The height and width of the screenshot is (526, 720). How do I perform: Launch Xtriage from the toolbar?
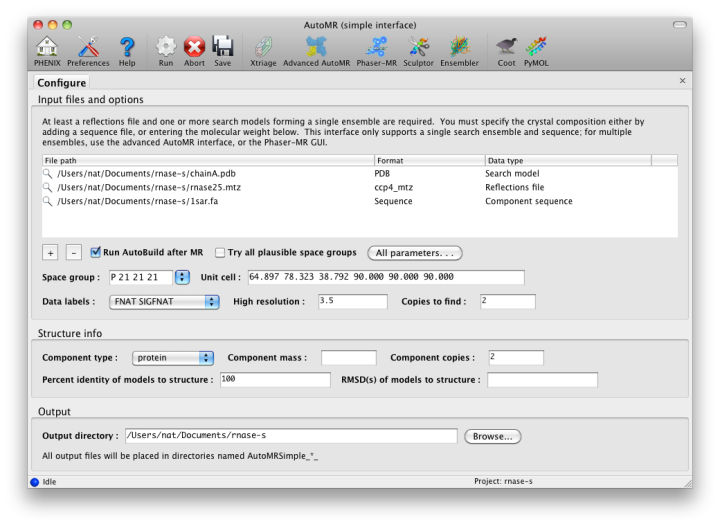[x=263, y=47]
